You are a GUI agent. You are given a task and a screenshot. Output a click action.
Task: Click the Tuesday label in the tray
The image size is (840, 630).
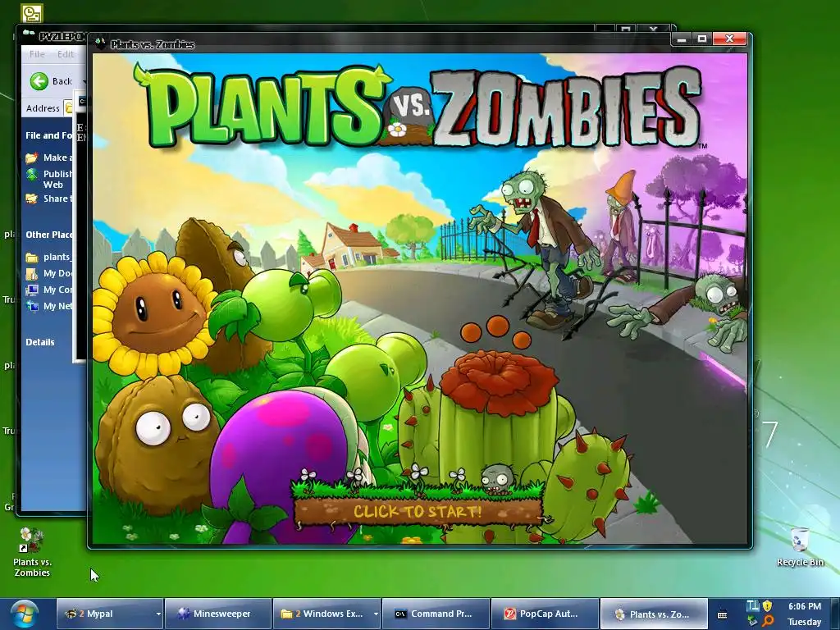[x=805, y=622]
